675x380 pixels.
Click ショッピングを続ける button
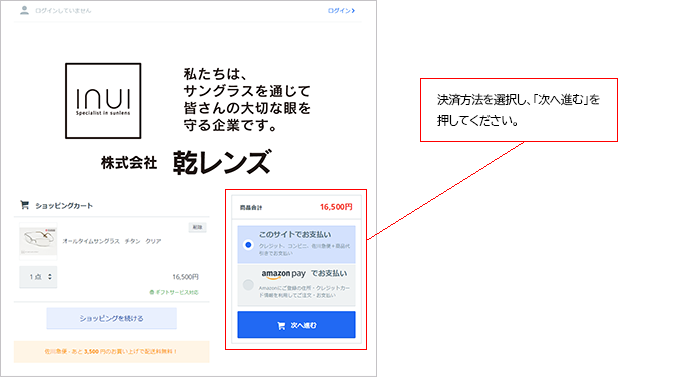(x=111, y=318)
